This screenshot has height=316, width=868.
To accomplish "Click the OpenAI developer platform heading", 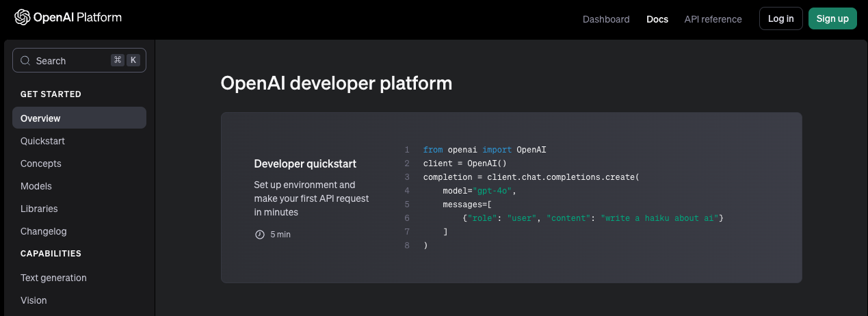I will tap(337, 83).
